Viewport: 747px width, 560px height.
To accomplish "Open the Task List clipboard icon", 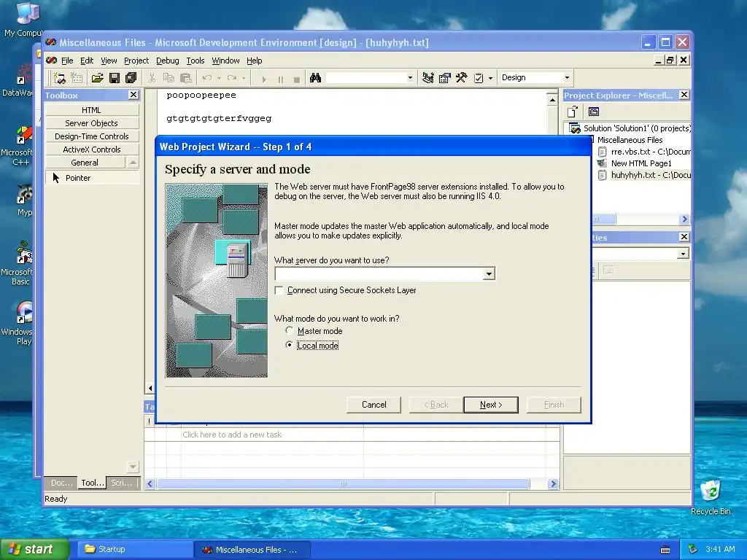I will tap(479, 78).
